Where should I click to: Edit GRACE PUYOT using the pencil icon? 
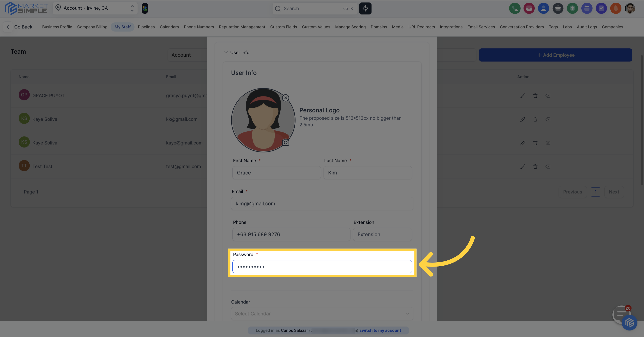523,96
